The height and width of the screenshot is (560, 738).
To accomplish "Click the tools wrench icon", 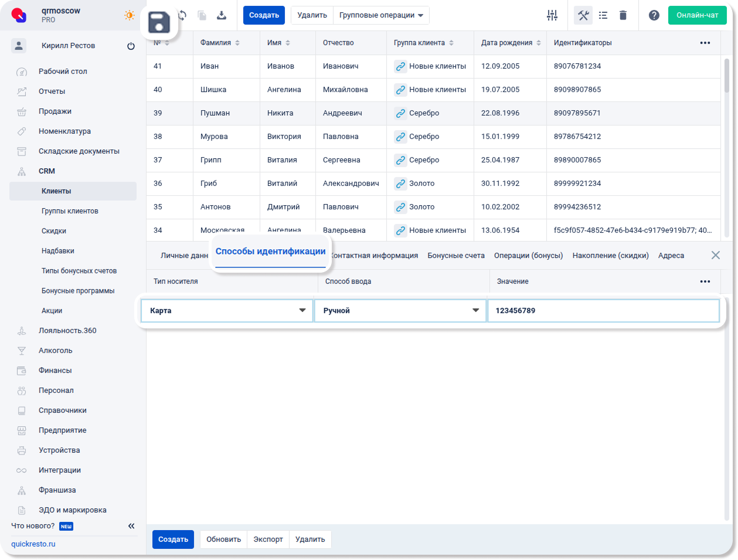I will [x=583, y=15].
